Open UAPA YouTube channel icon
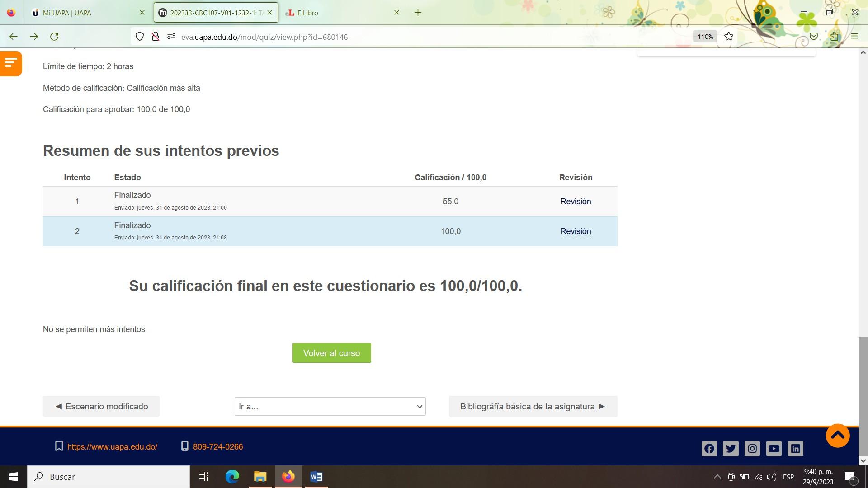 pyautogui.click(x=774, y=449)
